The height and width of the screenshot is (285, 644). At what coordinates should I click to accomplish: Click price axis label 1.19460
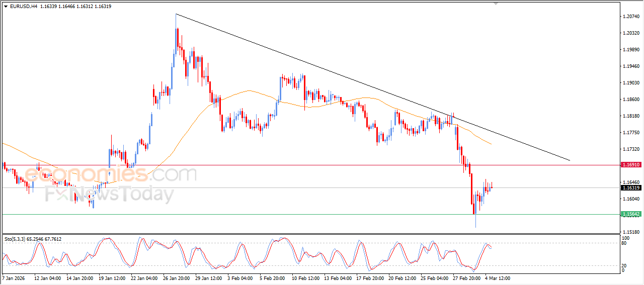point(631,66)
